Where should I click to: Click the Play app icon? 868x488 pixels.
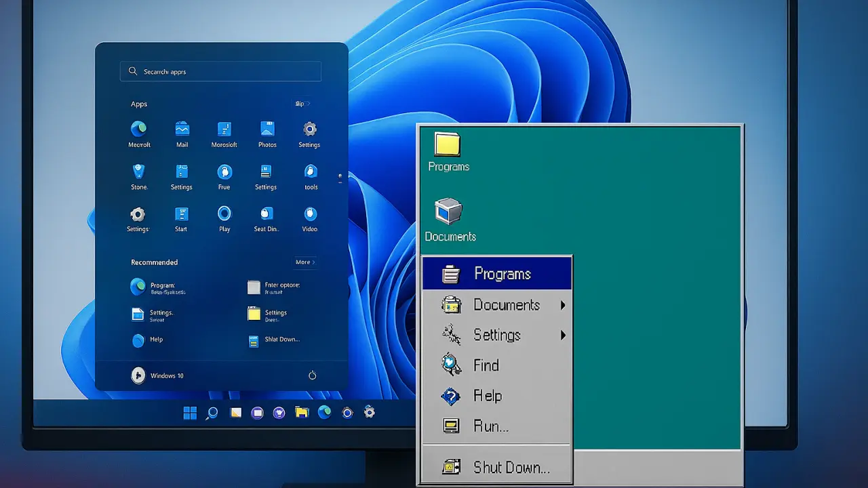click(x=224, y=214)
